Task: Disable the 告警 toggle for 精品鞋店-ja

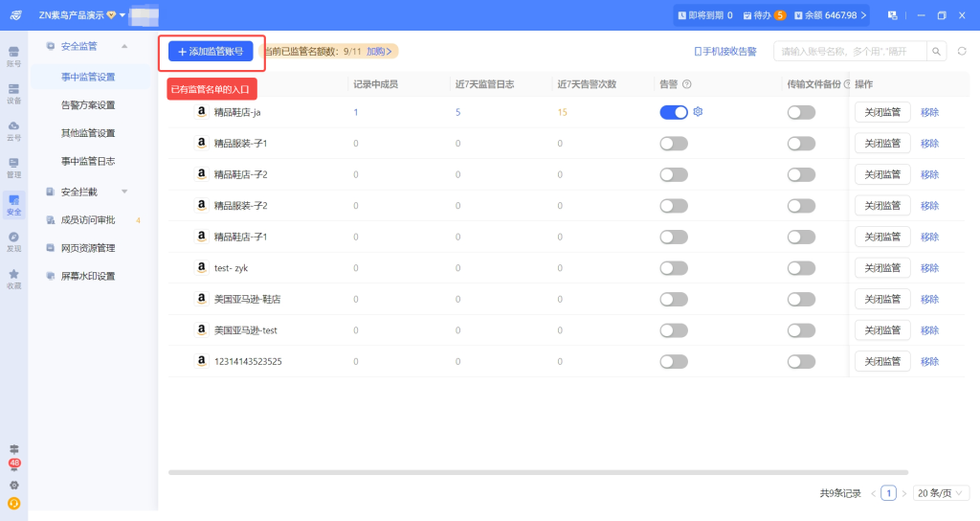Action: pos(674,112)
